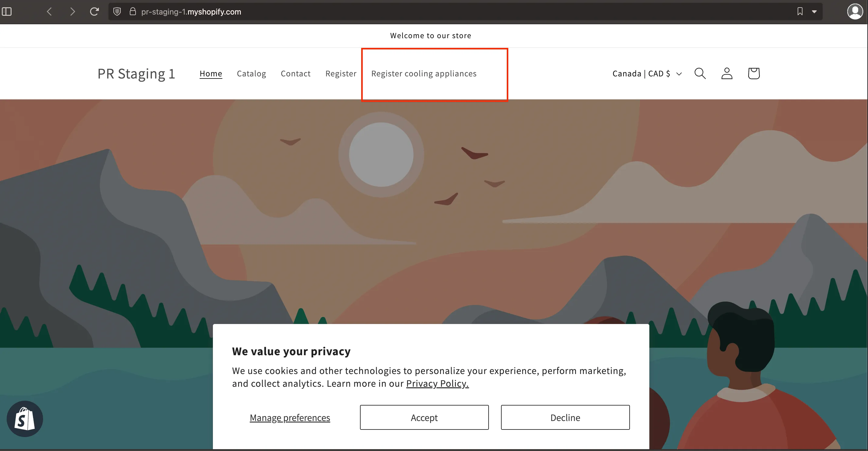Go forward with the browser forward arrow
The image size is (868, 451).
point(72,12)
